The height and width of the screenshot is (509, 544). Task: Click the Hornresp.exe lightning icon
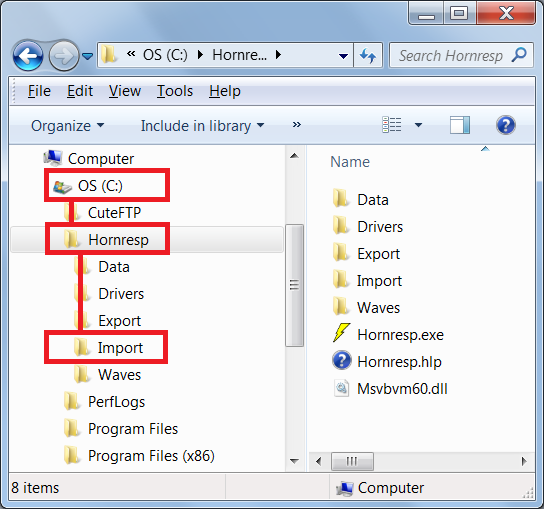point(341,333)
